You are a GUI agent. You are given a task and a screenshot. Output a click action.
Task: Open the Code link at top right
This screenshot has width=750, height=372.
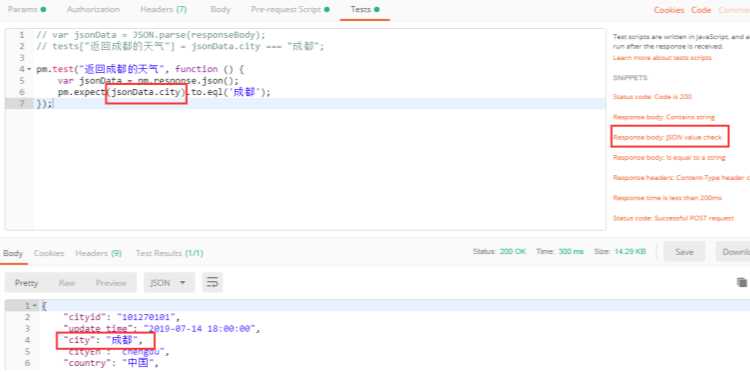click(701, 10)
